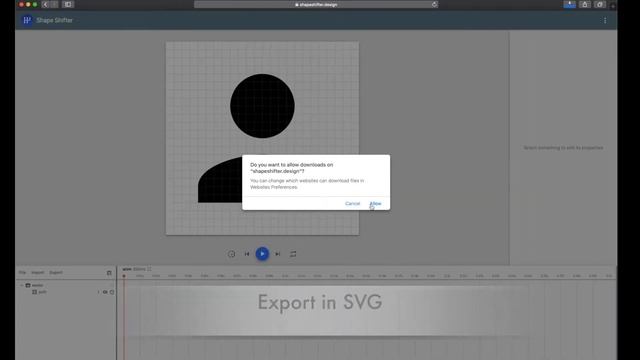Open the Import menu in the timeline panel
Viewport: 640px width, 360px height.
38,272
